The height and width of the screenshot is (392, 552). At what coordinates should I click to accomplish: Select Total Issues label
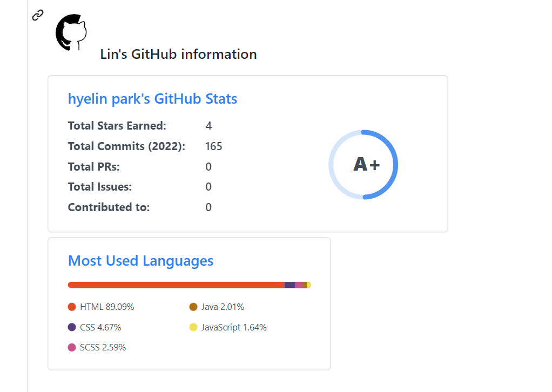click(99, 186)
